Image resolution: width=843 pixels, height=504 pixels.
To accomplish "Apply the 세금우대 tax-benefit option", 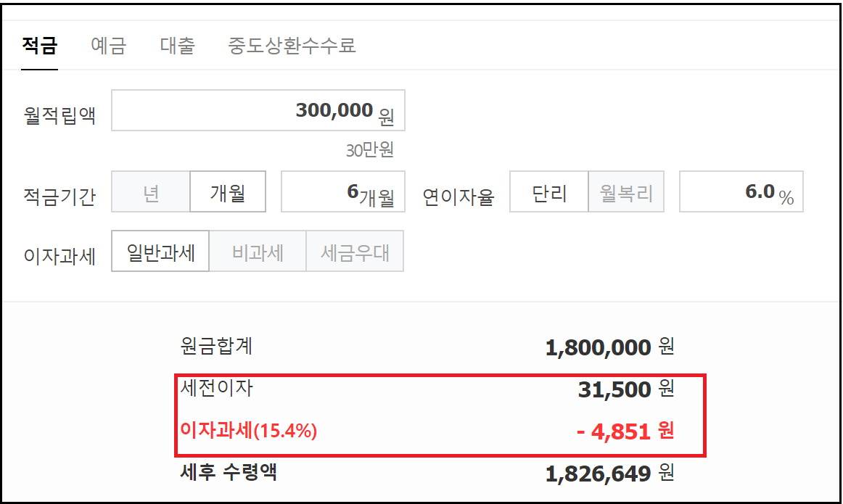I will pyautogui.click(x=355, y=251).
